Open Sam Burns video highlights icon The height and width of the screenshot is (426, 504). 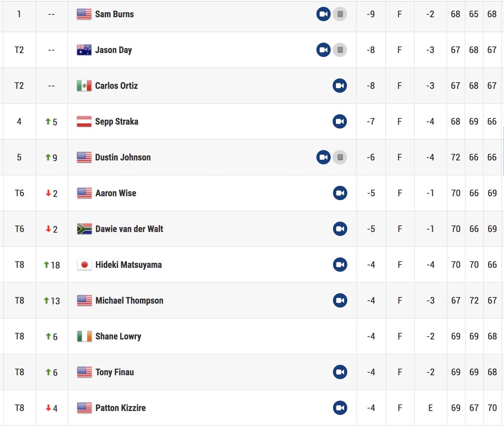[x=324, y=14]
